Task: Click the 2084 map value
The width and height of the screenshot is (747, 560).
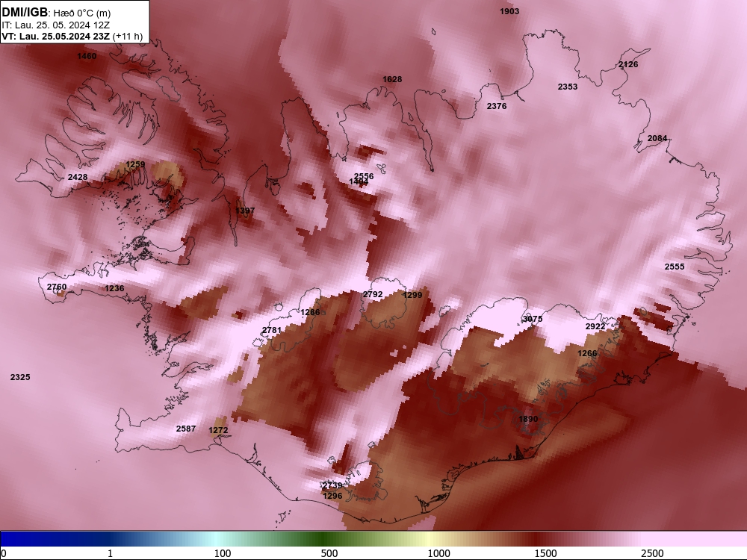Action: pyautogui.click(x=657, y=138)
